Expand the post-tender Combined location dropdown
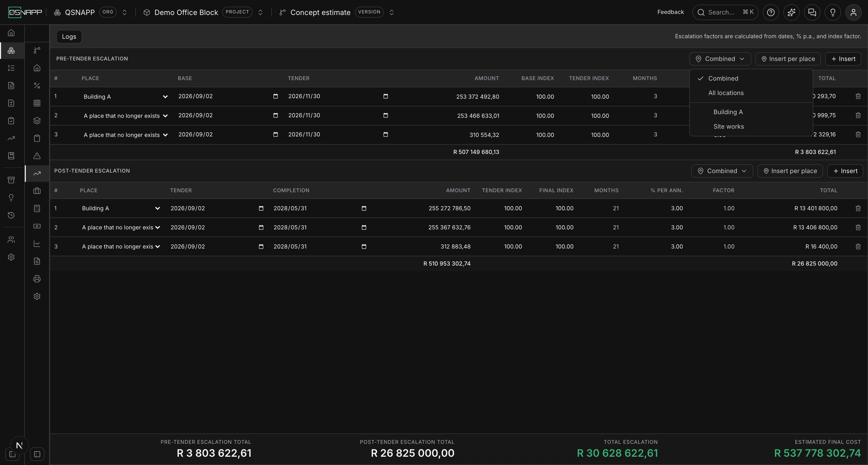Viewport: 868px width, 465px height. click(x=722, y=171)
